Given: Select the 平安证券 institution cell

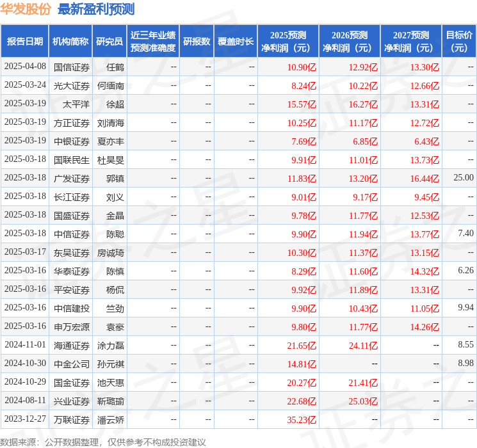Looking at the screenshot, I should [72, 290].
